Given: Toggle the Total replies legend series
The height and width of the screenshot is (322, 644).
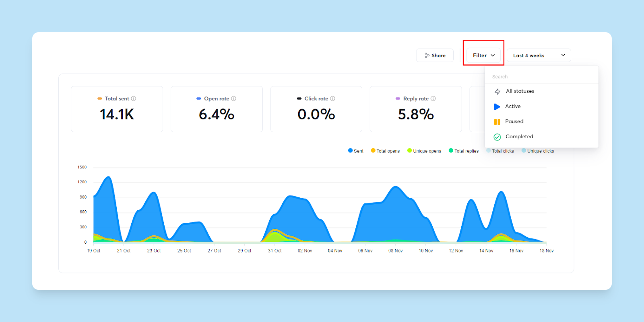Looking at the screenshot, I should coord(464,151).
